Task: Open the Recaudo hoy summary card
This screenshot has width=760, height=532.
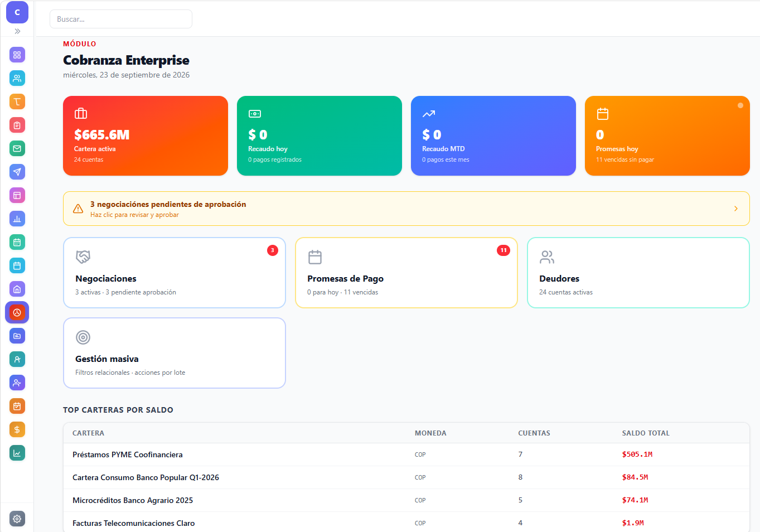Action: (x=320, y=136)
